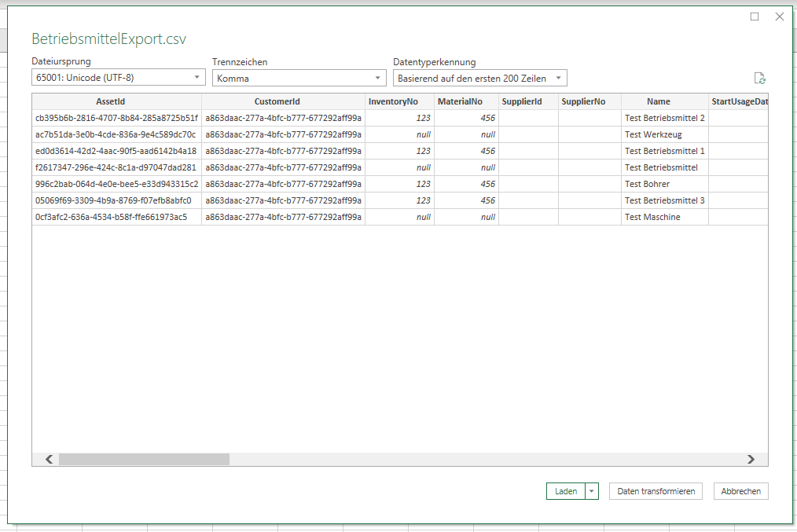Select the AssetId column header
Viewport: 797px width, 532px height.
[116, 101]
